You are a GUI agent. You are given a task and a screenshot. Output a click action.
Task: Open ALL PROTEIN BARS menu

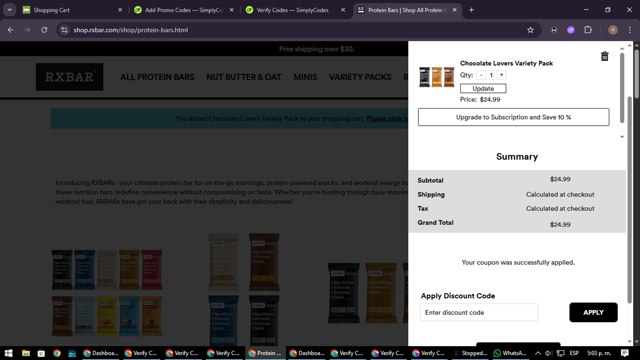[x=157, y=77]
